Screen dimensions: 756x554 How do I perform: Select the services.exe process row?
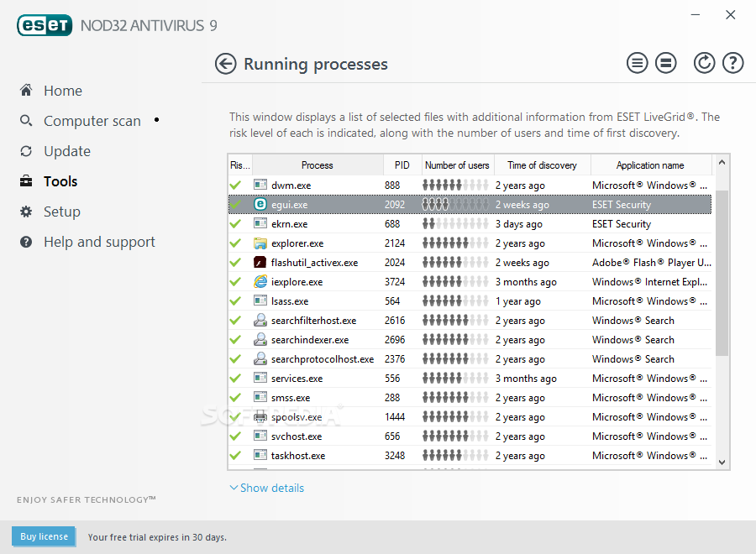[470, 379]
